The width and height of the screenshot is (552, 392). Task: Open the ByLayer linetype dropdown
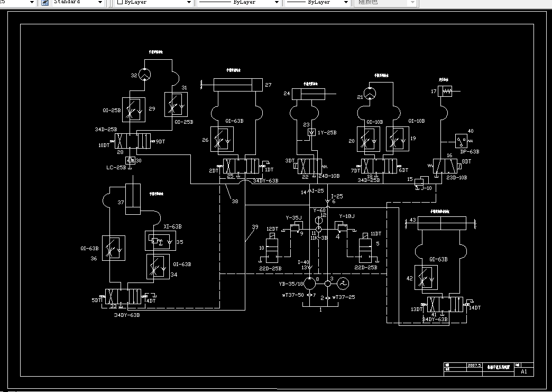click(x=277, y=3)
